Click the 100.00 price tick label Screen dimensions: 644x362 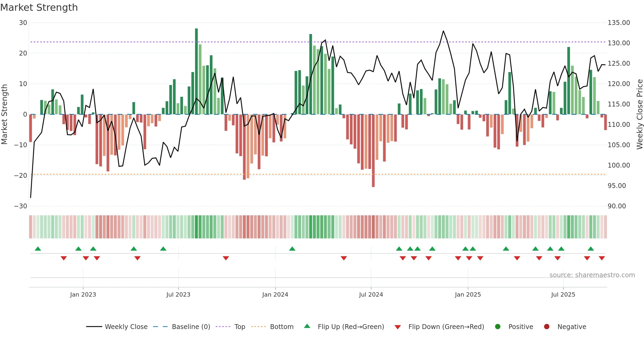pos(619,165)
